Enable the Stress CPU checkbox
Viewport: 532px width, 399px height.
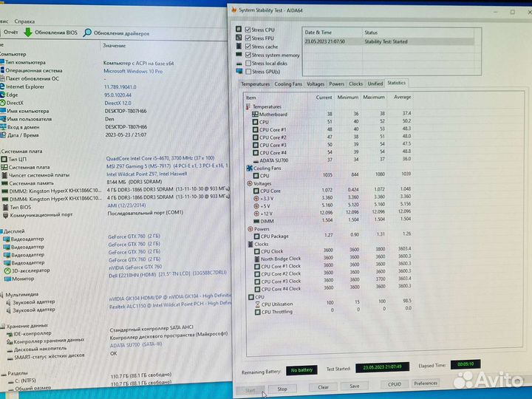coord(248,30)
